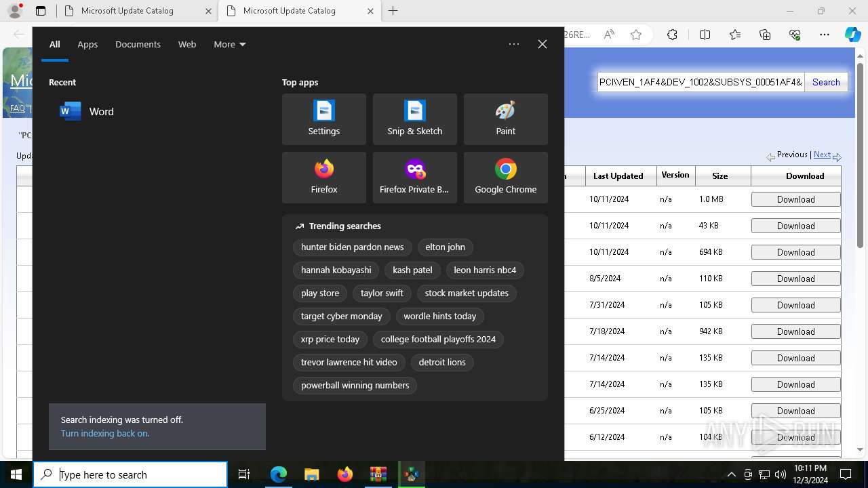
Task: Open Edge tab actions menu icon
Action: [41, 11]
